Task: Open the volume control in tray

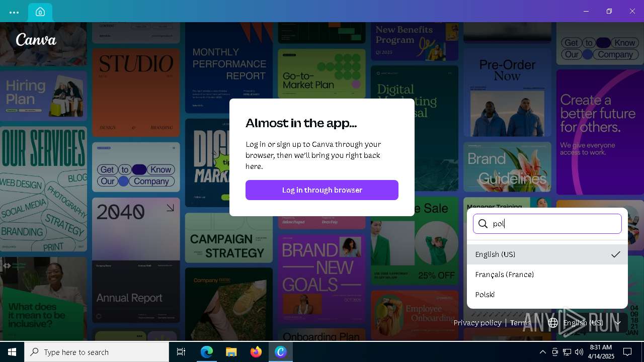Action: click(x=579, y=352)
